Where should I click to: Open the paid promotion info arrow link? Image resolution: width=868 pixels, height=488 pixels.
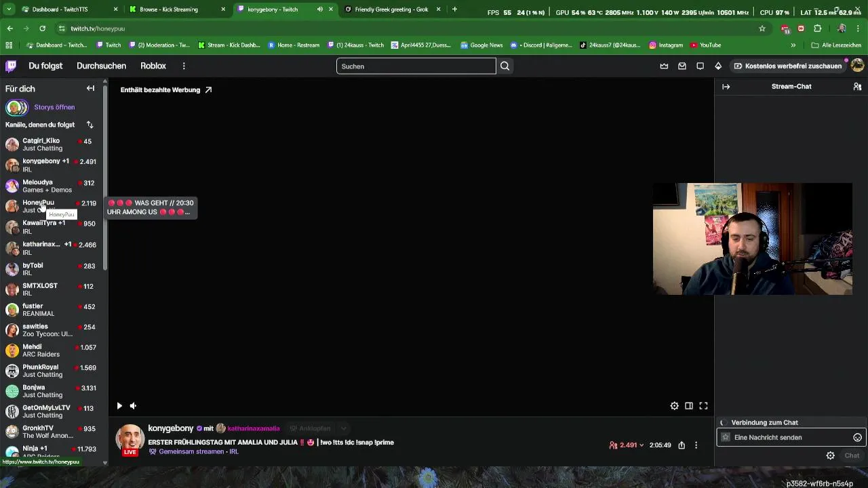tap(208, 89)
